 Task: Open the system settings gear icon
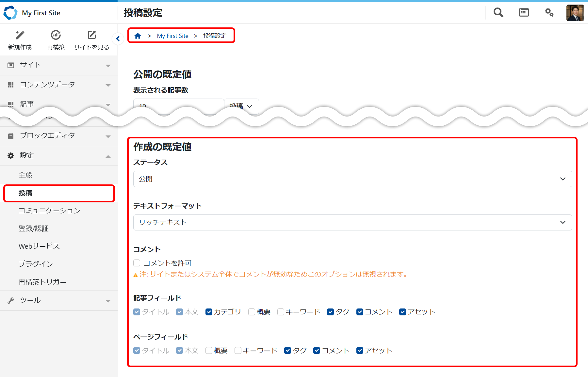click(x=549, y=12)
